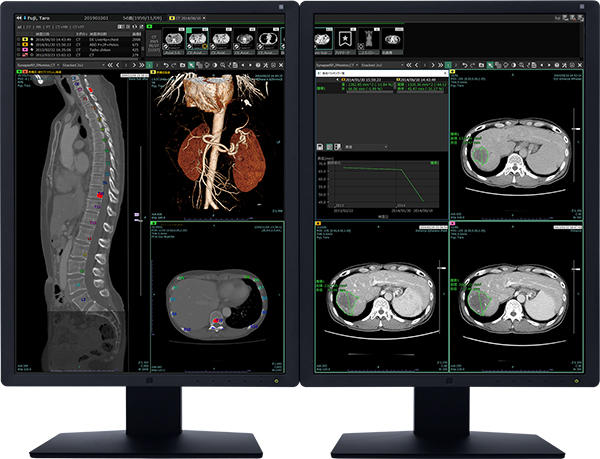Screen dimensions: 600x459
Task: Toggle green layout 1 button in right toolbar
Action: coord(448,65)
